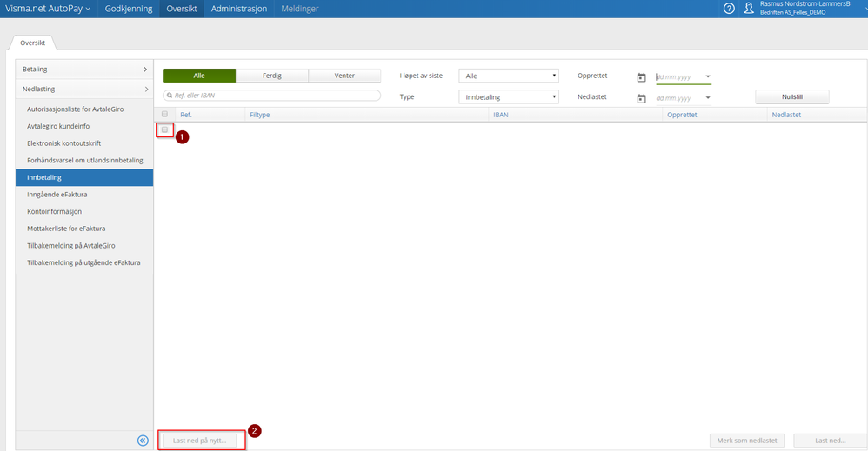Open Forhåndsvarsel om utlandsinnbetaling
The image size is (868, 451).
click(x=84, y=161)
